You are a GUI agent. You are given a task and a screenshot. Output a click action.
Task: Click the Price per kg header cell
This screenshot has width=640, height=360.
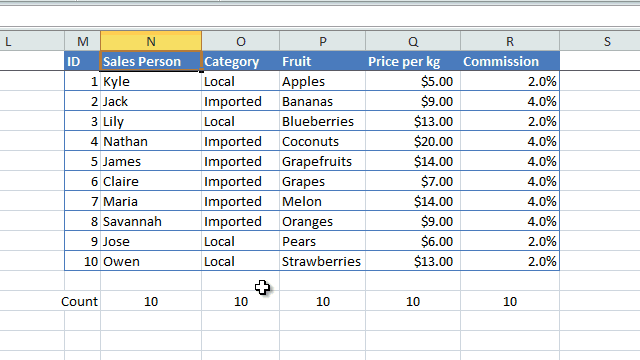(413, 61)
